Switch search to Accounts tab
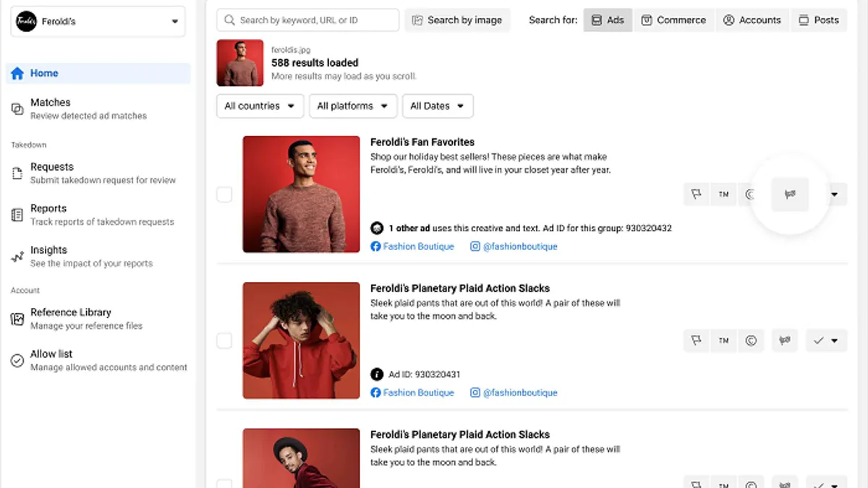868x488 pixels. [753, 20]
